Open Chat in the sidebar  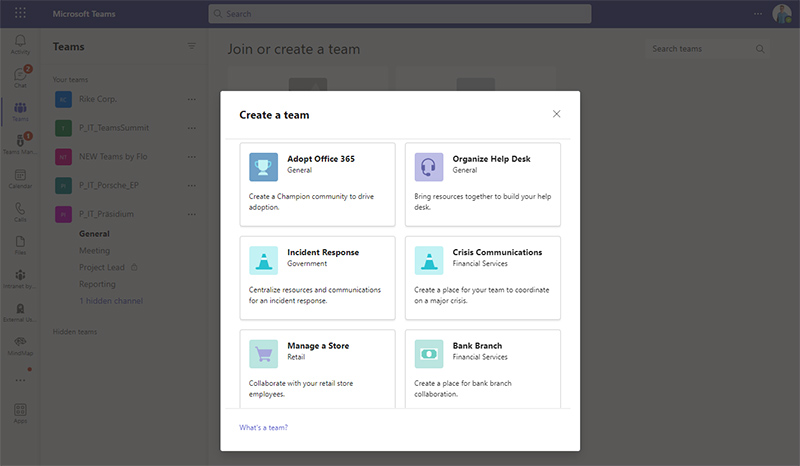tap(20, 77)
